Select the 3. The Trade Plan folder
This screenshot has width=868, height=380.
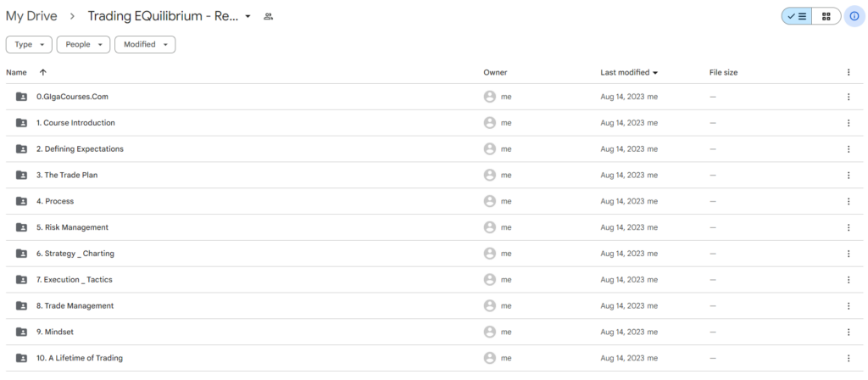tap(68, 175)
